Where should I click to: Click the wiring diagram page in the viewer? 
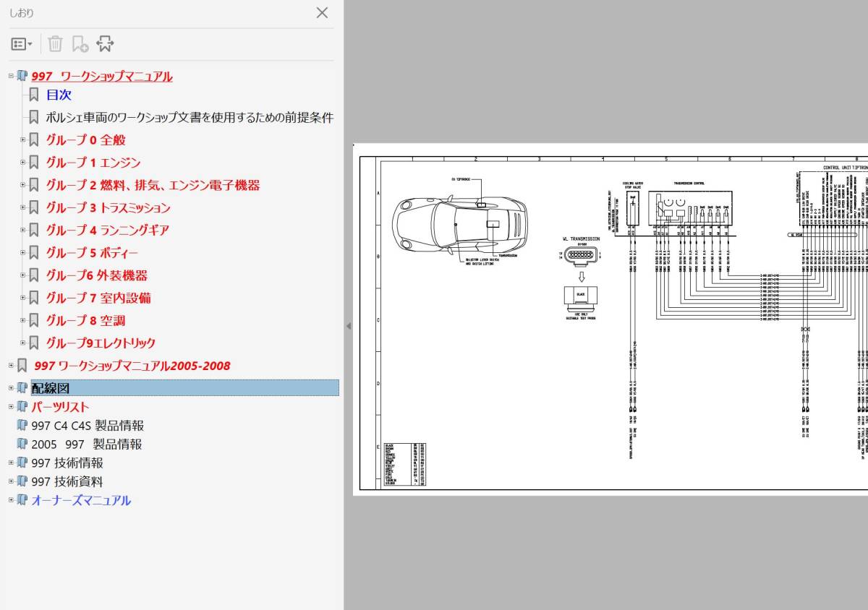pyautogui.click(x=610, y=319)
